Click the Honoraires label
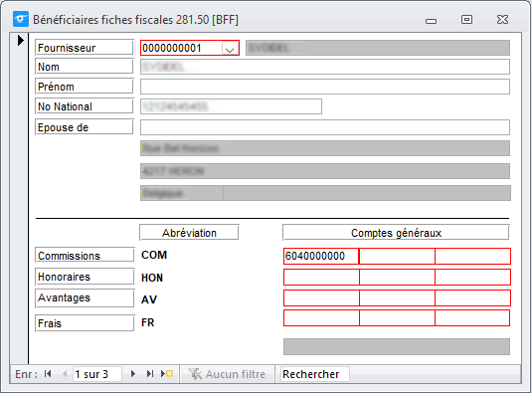Image resolution: width=532 pixels, height=393 pixels. coord(85,277)
